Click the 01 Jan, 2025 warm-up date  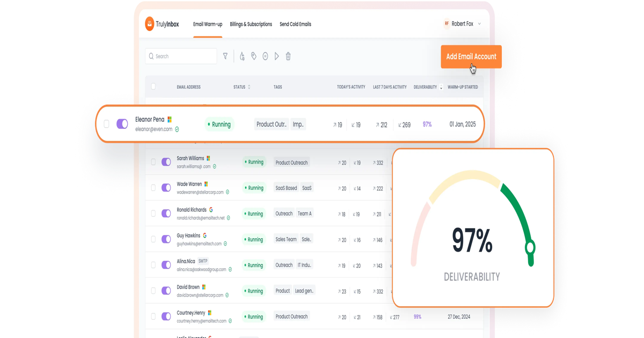coord(463,124)
